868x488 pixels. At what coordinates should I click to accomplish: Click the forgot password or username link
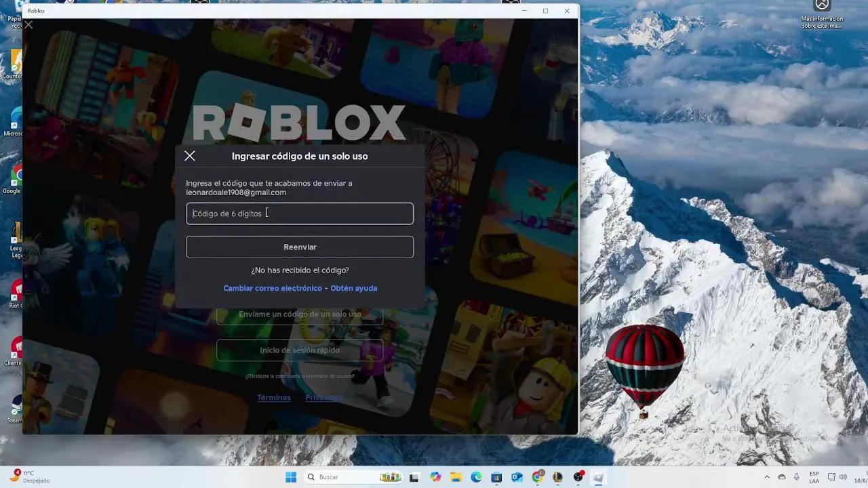[x=300, y=376]
